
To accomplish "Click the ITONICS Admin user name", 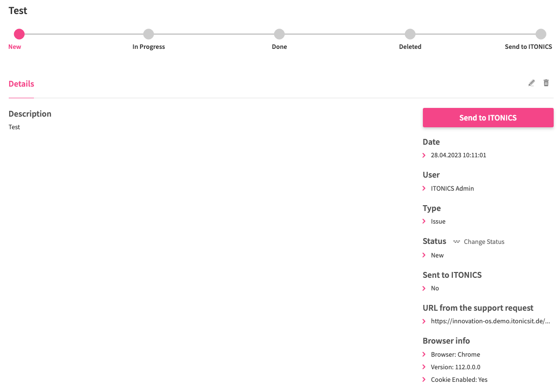I will (452, 188).
